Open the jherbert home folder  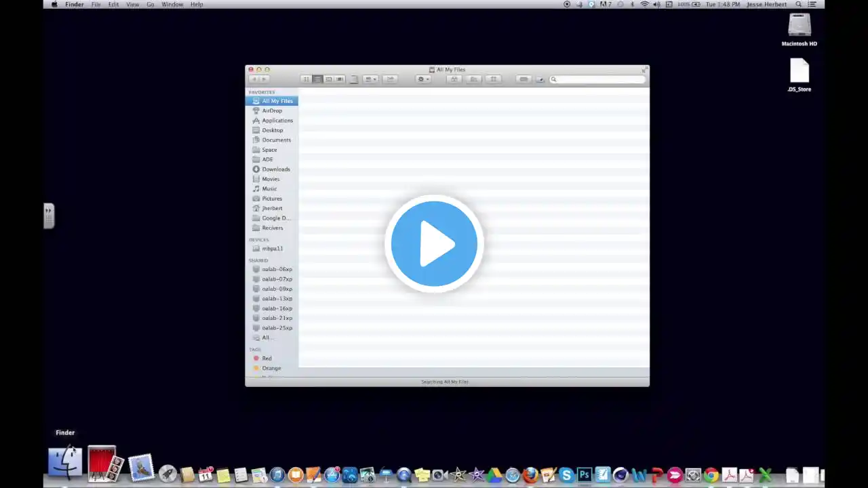[x=272, y=208]
